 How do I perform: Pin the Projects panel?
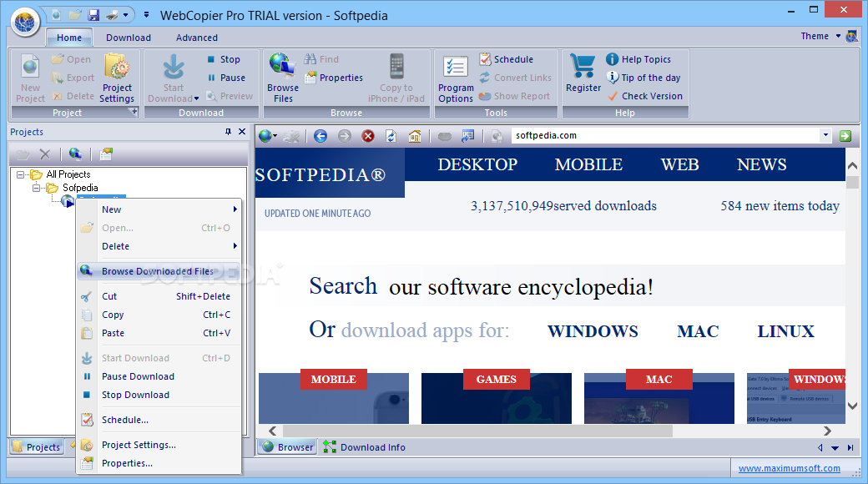(x=228, y=132)
